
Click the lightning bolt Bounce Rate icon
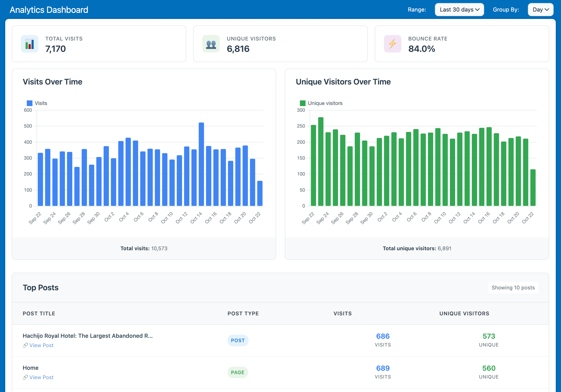[x=392, y=44]
